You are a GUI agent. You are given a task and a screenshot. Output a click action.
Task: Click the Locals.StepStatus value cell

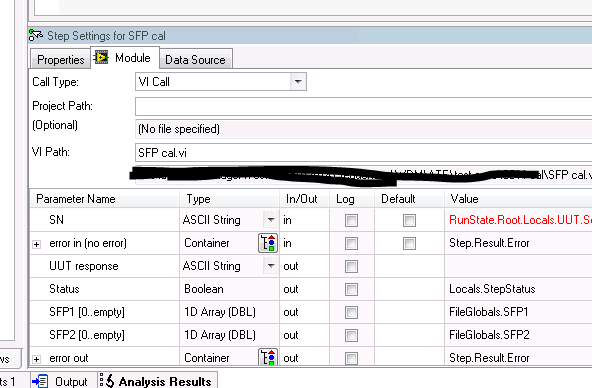coord(519,289)
